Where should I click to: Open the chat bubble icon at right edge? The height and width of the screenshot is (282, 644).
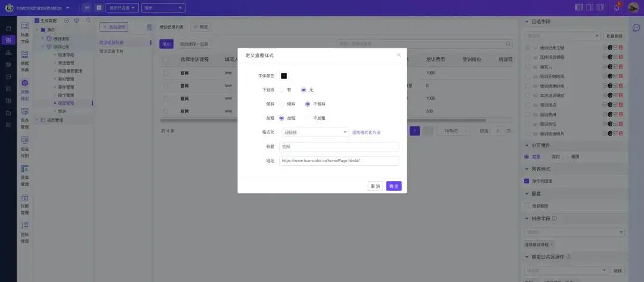pyautogui.click(x=636, y=28)
